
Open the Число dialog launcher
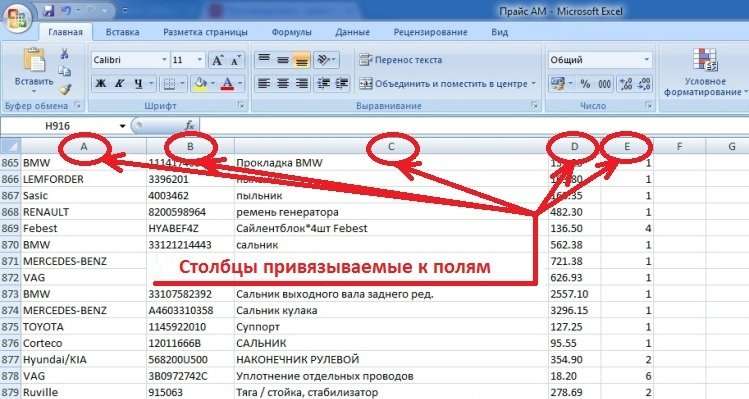tap(648, 106)
